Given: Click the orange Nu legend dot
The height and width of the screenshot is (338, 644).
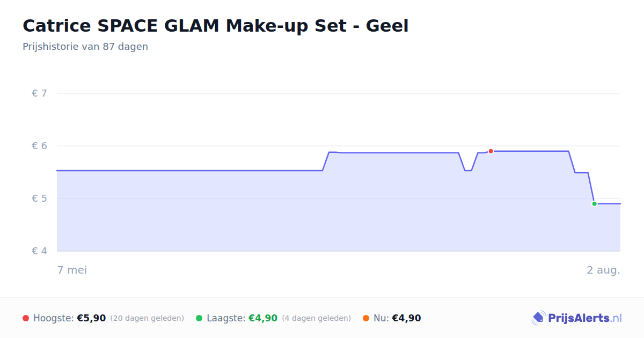Looking at the screenshot, I should (x=366, y=318).
